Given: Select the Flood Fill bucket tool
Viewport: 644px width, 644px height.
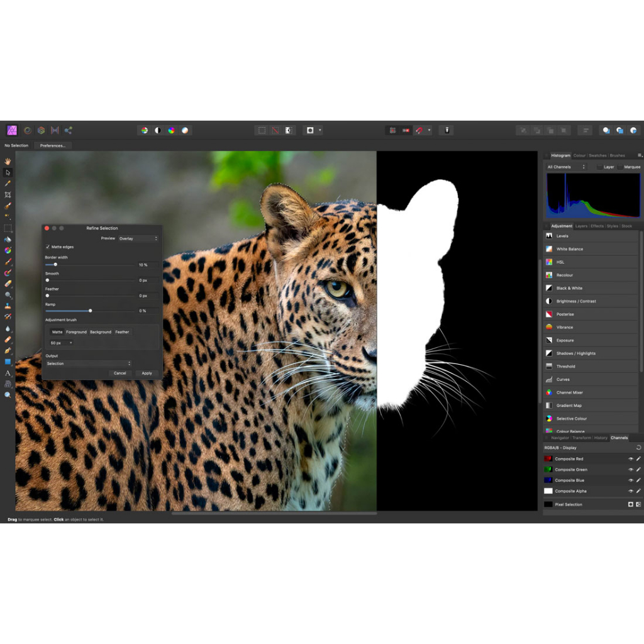Looking at the screenshot, I should click(x=8, y=240).
